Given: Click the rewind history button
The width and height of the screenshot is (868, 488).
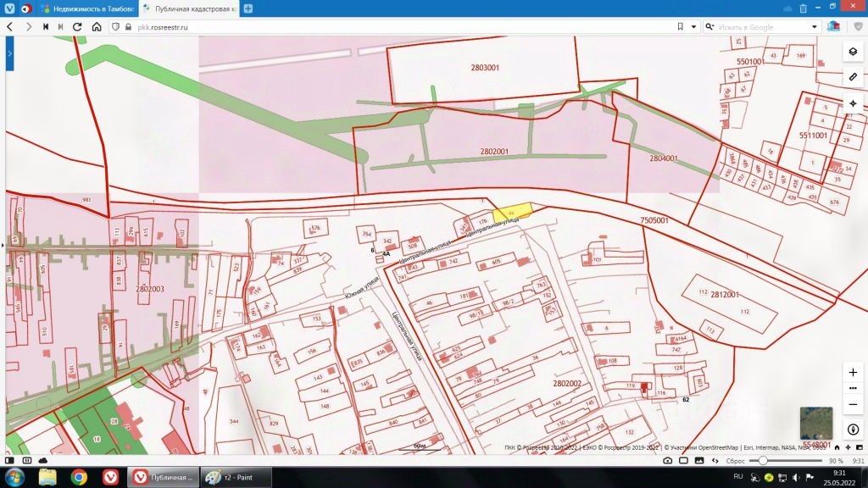Looking at the screenshot, I should (x=46, y=26).
